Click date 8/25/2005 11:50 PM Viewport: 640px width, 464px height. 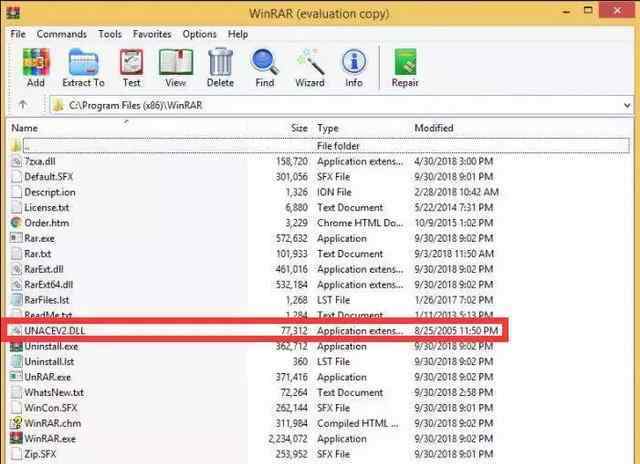click(456, 331)
